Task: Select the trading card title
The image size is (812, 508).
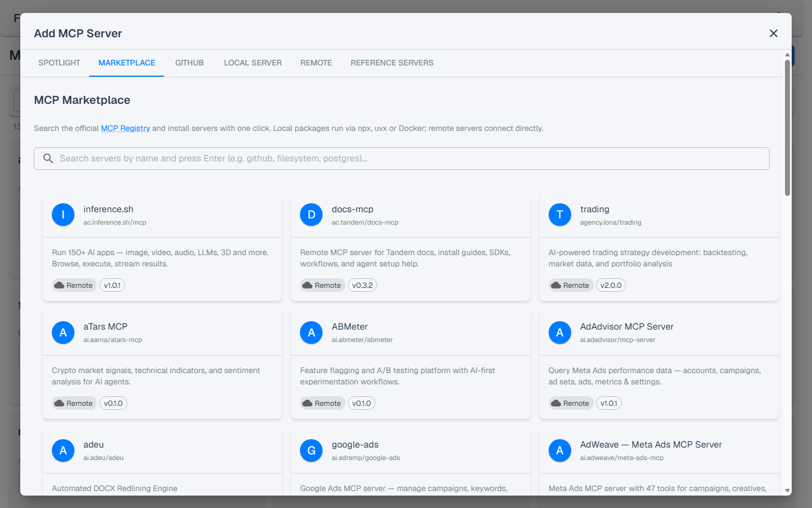Action: tap(595, 209)
